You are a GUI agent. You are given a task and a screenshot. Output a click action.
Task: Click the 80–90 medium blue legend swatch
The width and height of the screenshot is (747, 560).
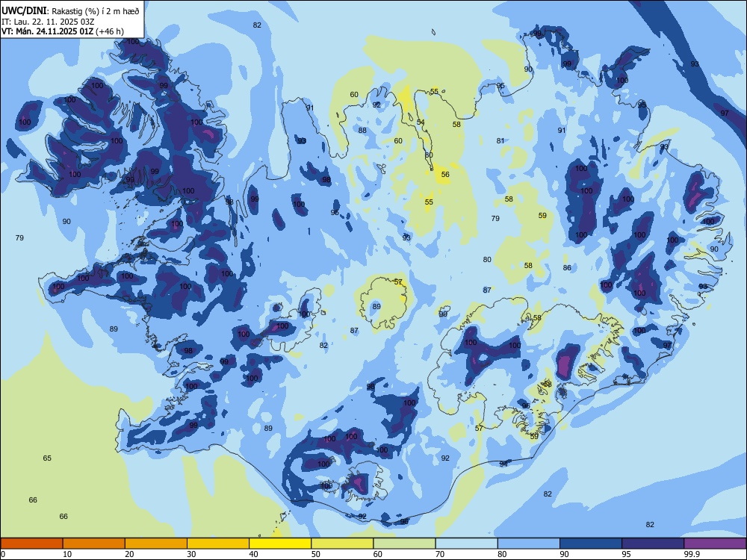[528, 544]
